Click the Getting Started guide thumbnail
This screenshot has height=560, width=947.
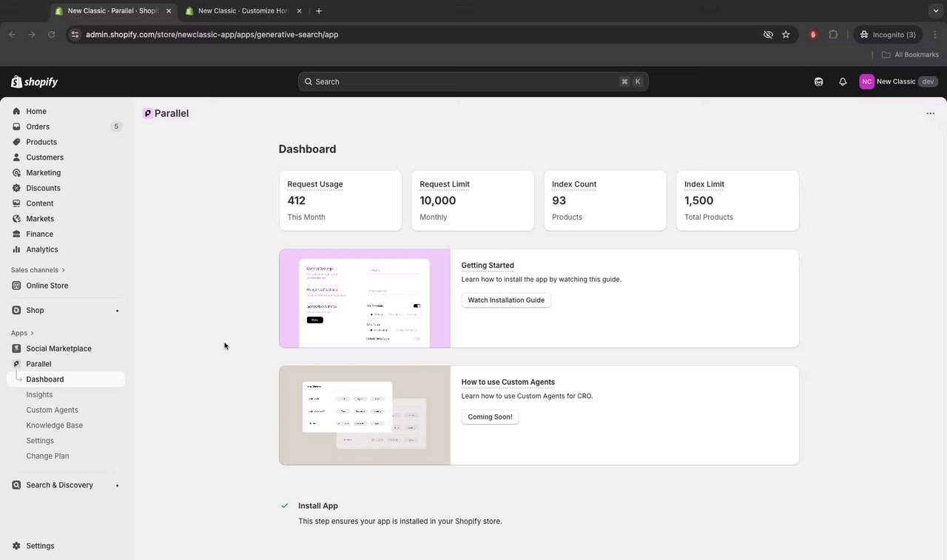pyautogui.click(x=365, y=299)
